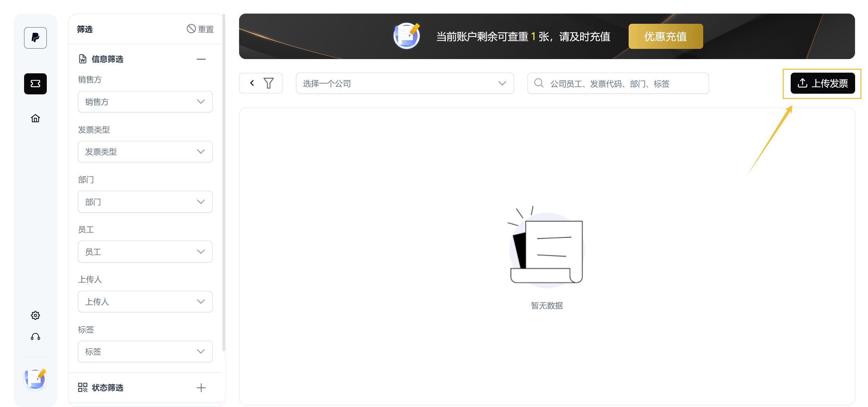
Task: Open the 发票类型 dropdown
Action: [x=145, y=151]
